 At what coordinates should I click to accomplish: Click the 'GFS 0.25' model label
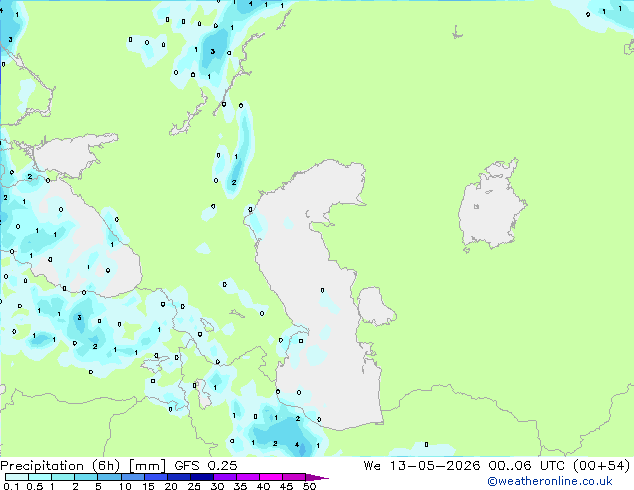[206, 466]
